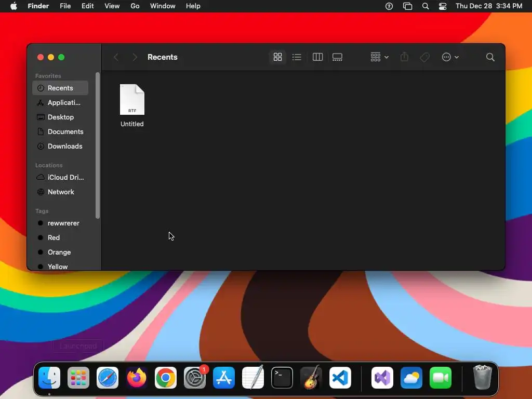Open Network in the sidebar
This screenshot has height=399, width=532.
pos(60,192)
